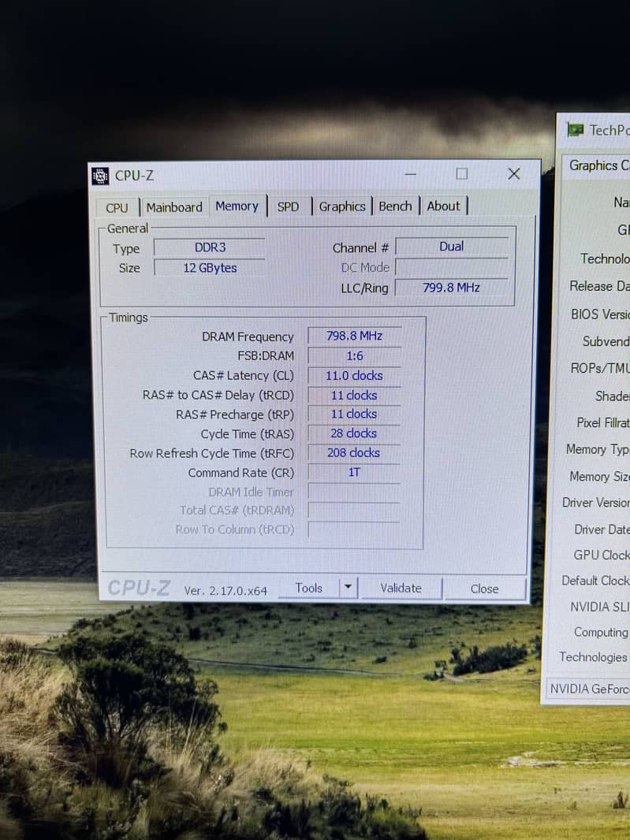The width and height of the screenshot is (630, 840).
Task: Click the Close button in CPU-Z footer
Action: [484, 589]
